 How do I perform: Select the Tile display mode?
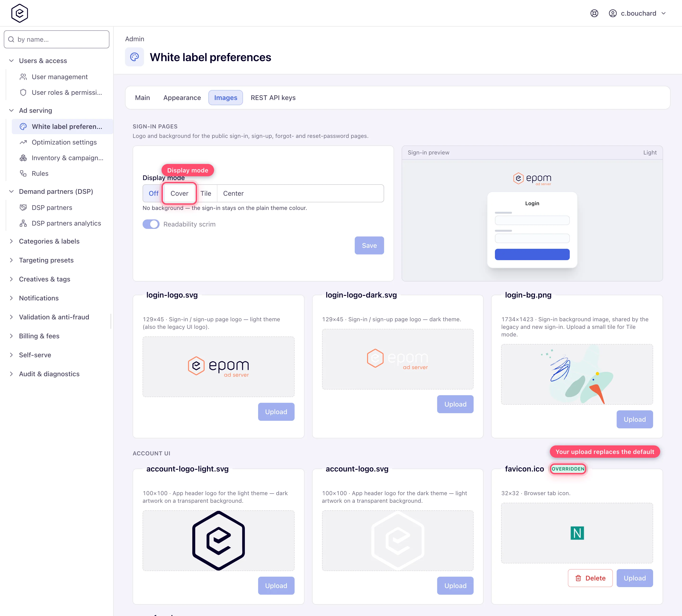click(x=206, y=193)
